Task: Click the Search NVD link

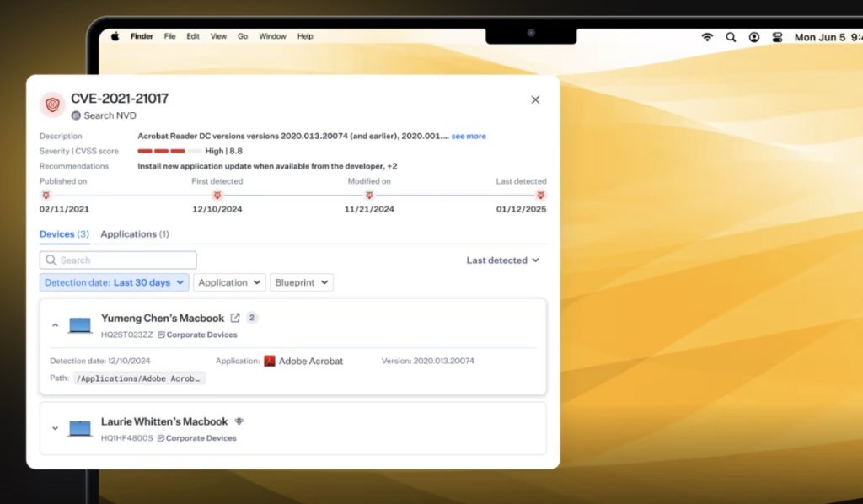Action: pyautogui.click(x=110, y=115)
